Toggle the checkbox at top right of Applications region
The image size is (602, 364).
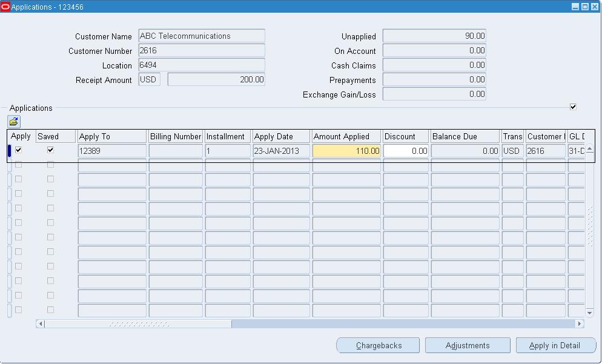(572, 106)
